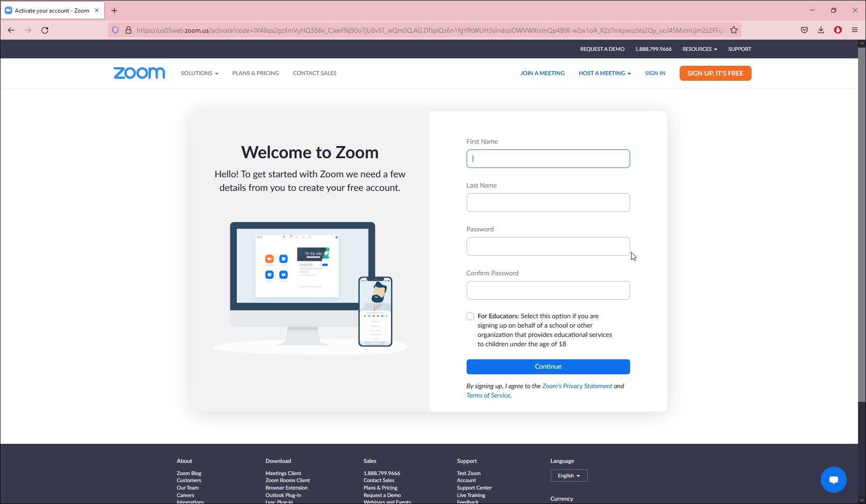Open the English language selector

568,476
